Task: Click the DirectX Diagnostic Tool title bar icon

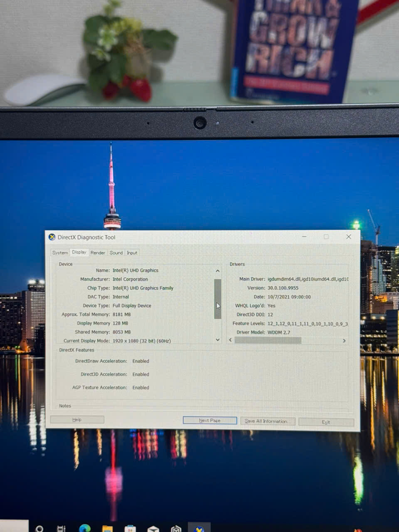Action: click(x=52, y=237)
